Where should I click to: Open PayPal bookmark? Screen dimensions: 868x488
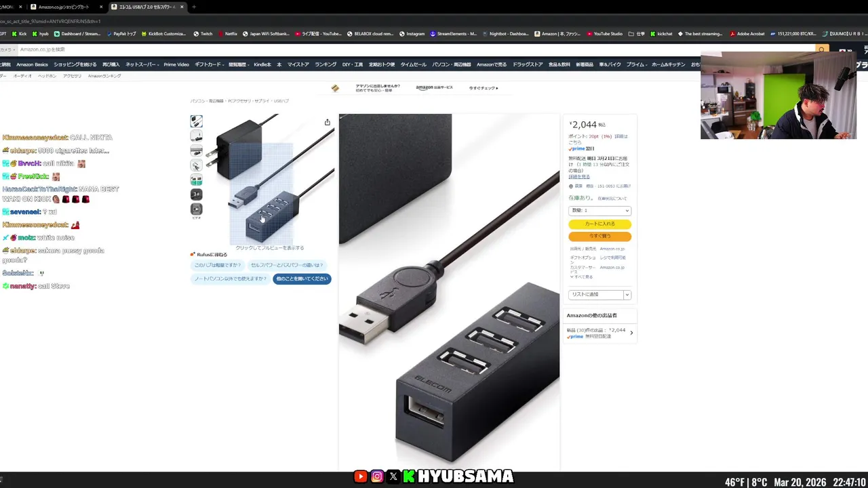121,33
